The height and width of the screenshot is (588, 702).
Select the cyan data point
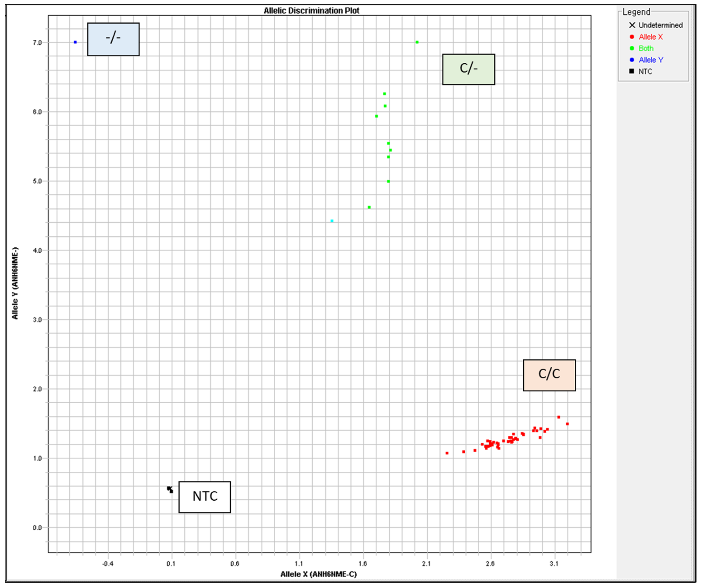click(332, 221)
